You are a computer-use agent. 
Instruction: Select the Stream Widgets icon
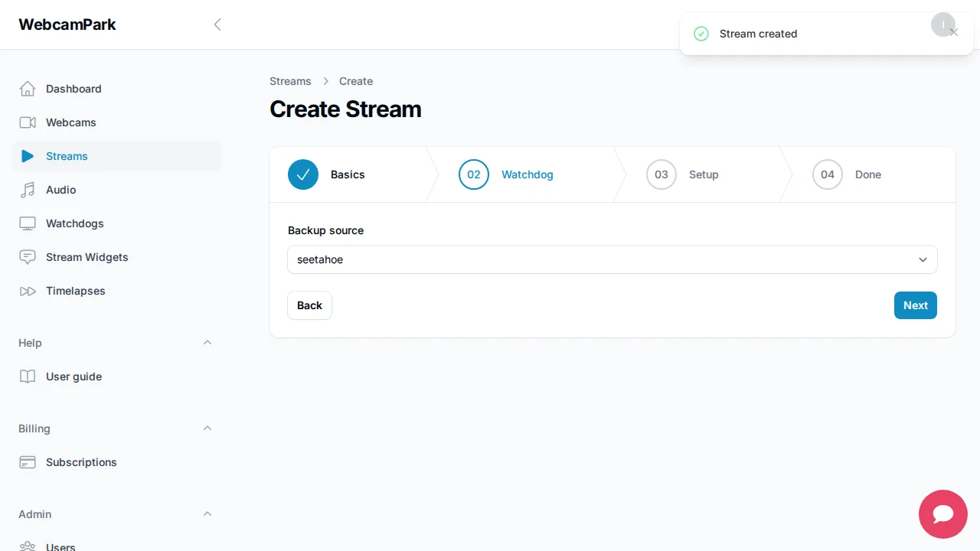click(x=28, y=257)
